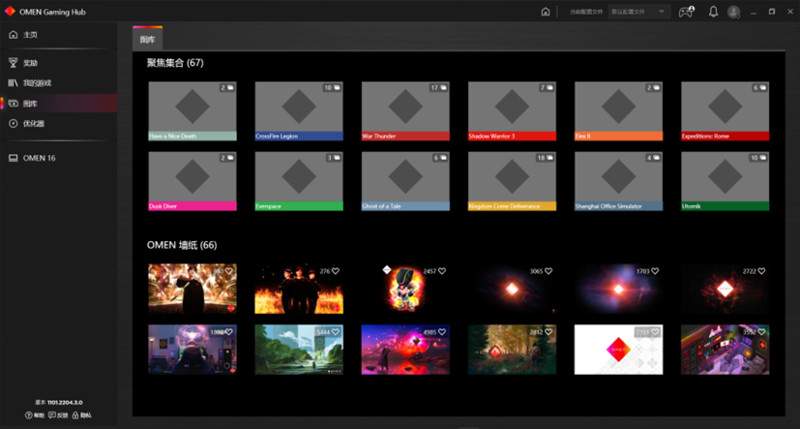Favorite the wallpaper with 3552 likes
Screen dimensions: 800x429
pyautogui.click(x=761, y=332)
